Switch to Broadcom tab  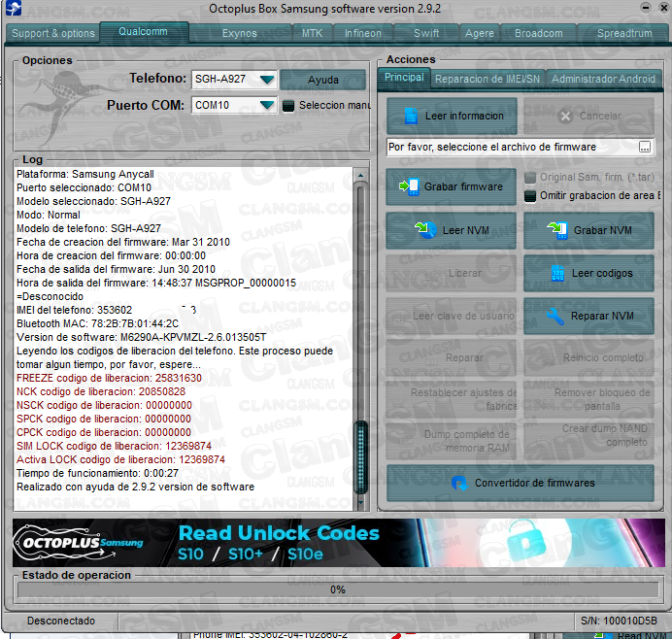tap(538, 33)
